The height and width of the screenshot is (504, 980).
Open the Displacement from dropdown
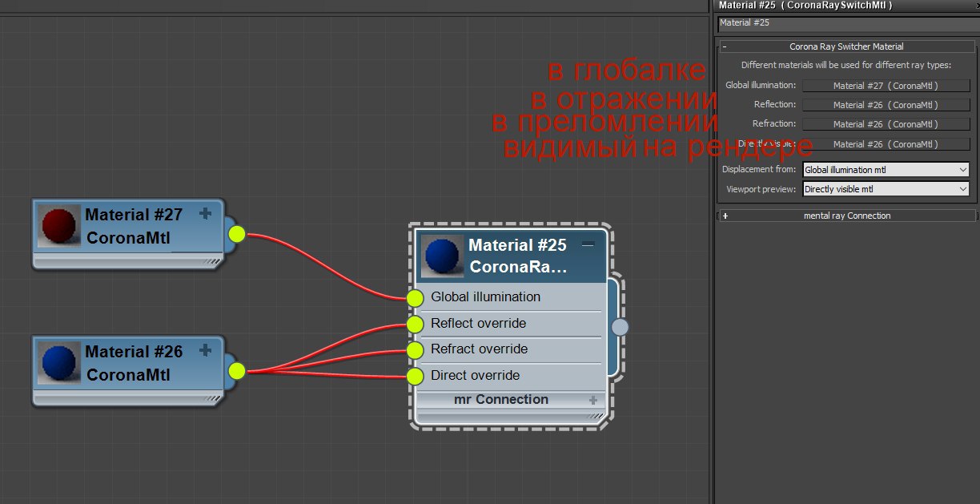[x=886, y=170]
